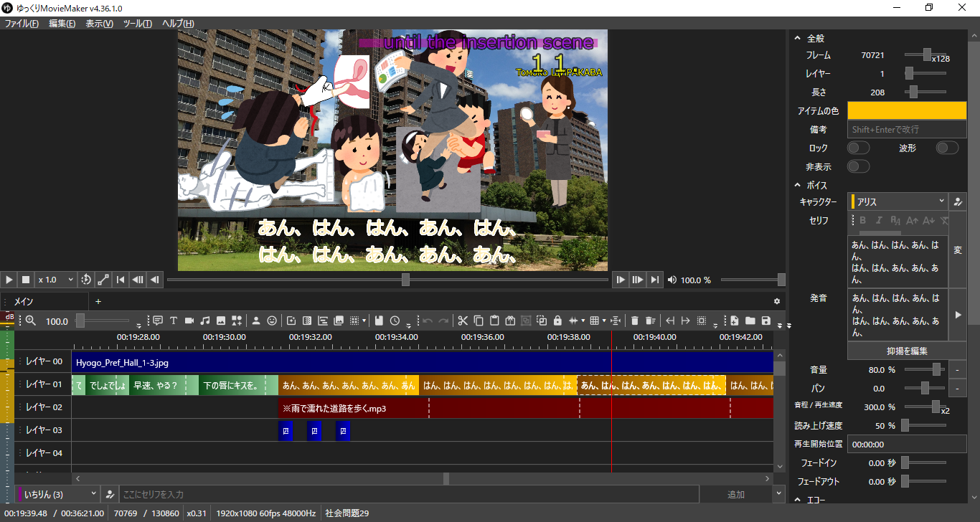Toggle the ロック (lock) switch
The image size is (980, 522).
pos(858,148)
